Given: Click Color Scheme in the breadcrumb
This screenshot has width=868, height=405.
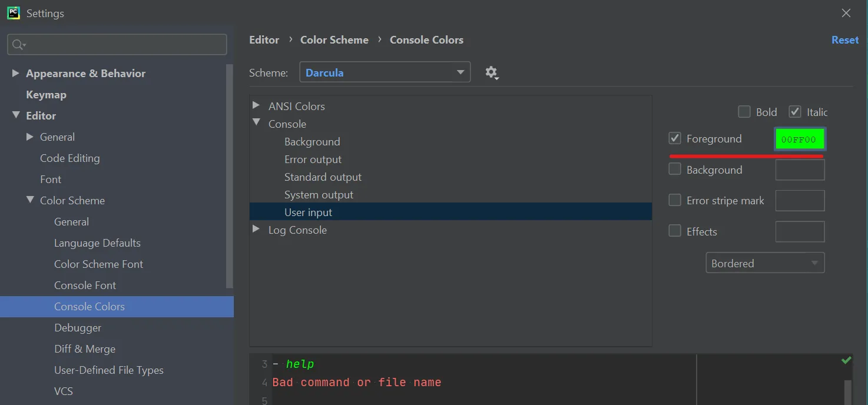Looking at the screenshot, I should coord(334,40).
